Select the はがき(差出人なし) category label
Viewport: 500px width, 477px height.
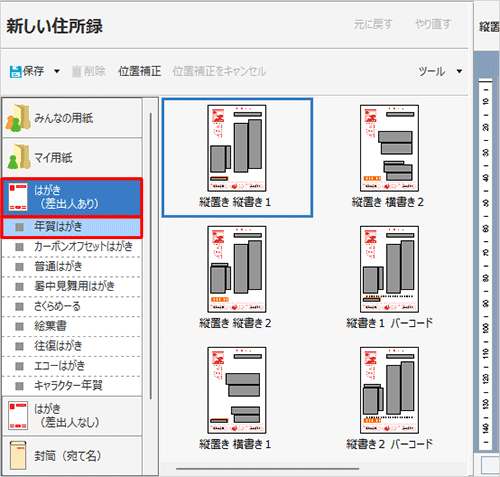pyautogui.click(x=67, y=415)
